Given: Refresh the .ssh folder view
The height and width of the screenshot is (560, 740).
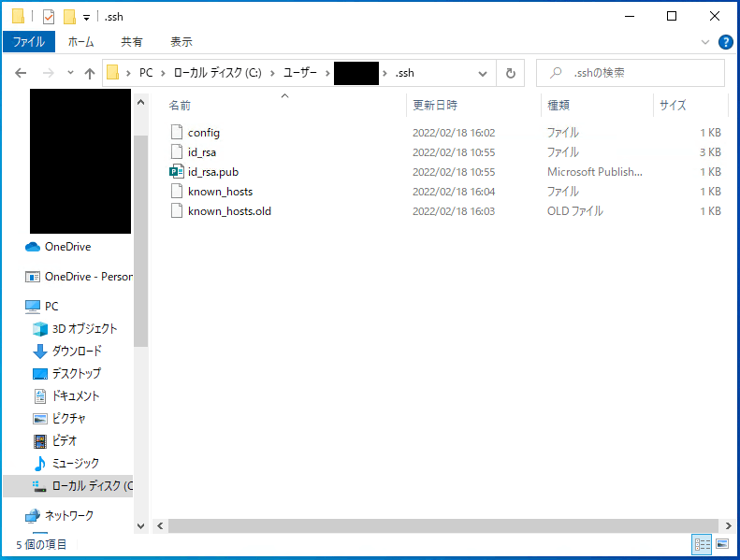Looking at the screenshot, I should click(x=510, y=73).
